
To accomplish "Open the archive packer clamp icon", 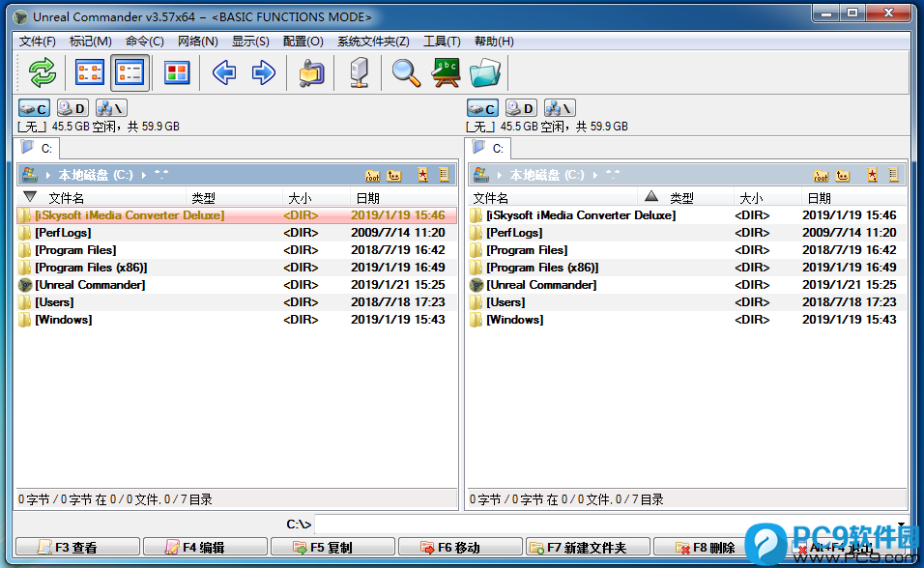I will tap(311, 73).
